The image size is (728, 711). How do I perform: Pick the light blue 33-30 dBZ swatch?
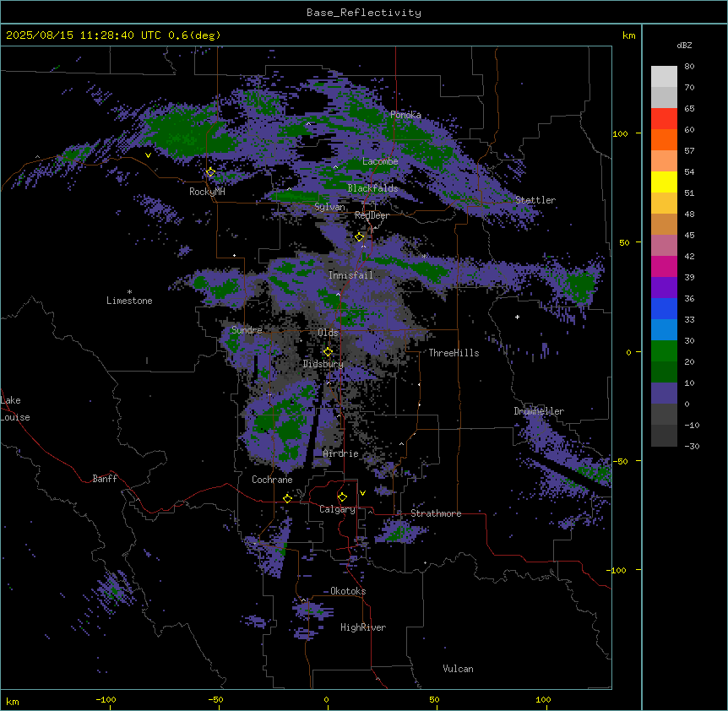(x=664, y=330)
